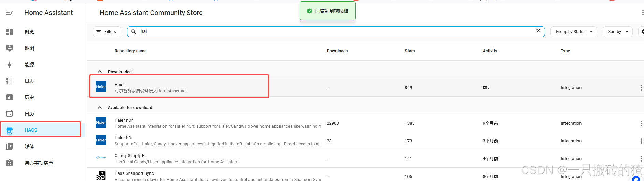Sort by Stars column header
Viewport: 644px width, 181px height.
(x=410, y=51)
